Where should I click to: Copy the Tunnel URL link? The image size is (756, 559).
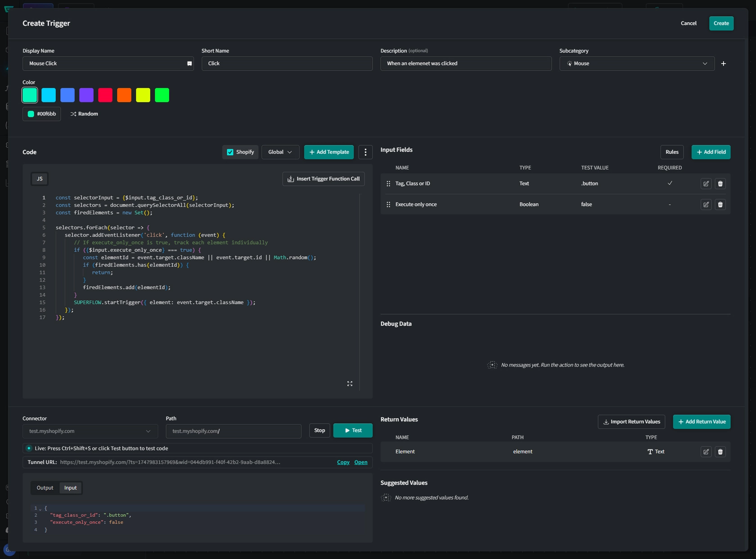pos(343,462)
